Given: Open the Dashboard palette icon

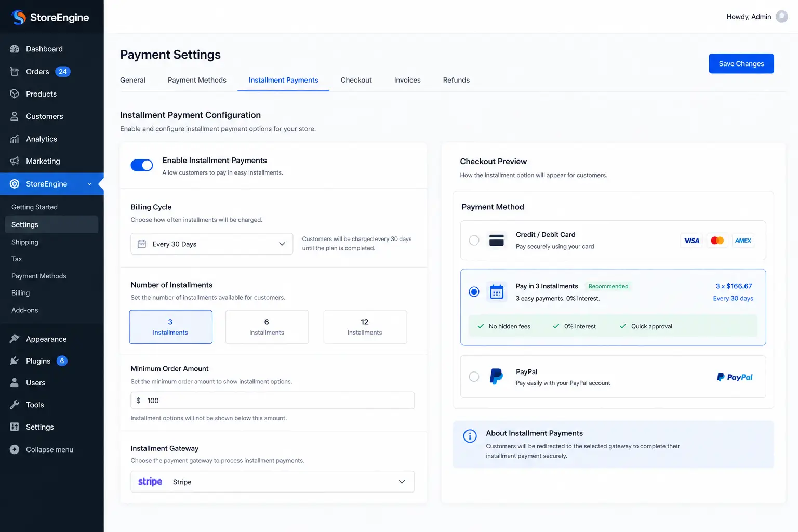Looking at the screenshot, I should pyautogui.click(x=15, y=49).
